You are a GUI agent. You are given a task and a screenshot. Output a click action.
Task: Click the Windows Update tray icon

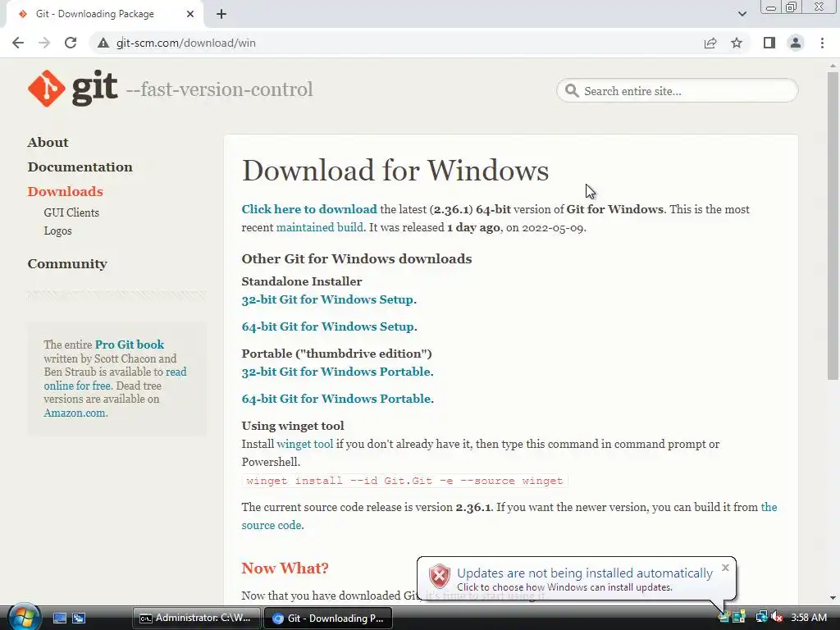[x=724, y=618]
